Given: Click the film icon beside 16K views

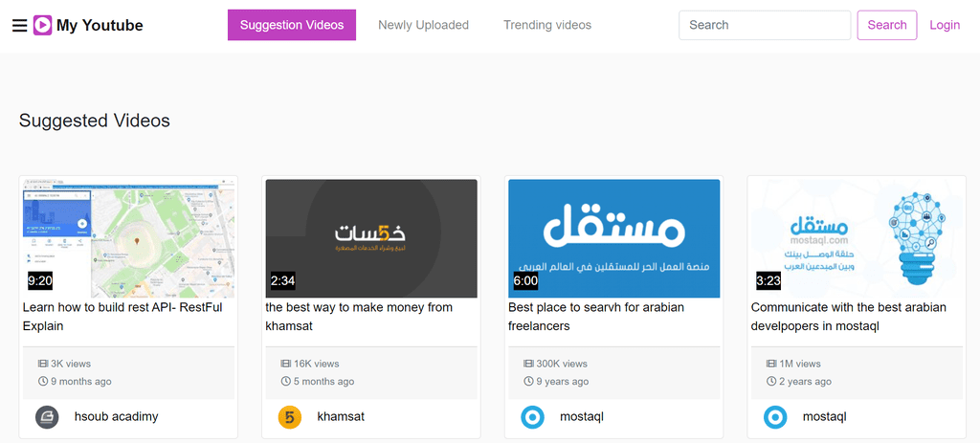Looking at the screenshot, I should coord(285,364).
